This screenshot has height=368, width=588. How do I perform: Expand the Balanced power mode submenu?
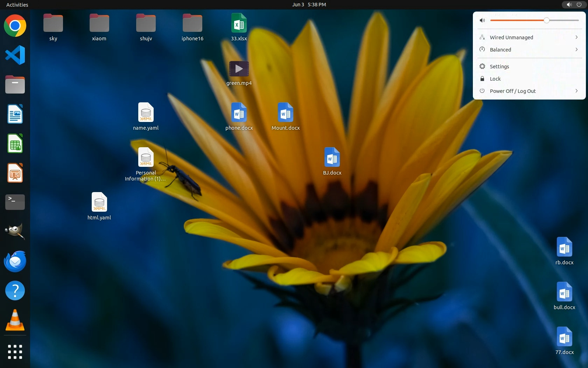click(x=576, y=49)
